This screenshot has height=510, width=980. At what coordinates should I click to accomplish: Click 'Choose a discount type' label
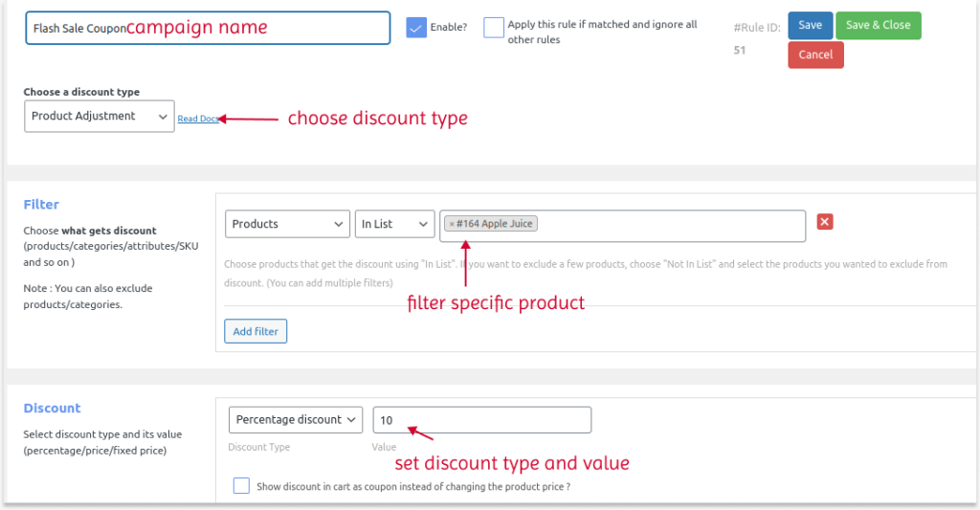[82, 92]
